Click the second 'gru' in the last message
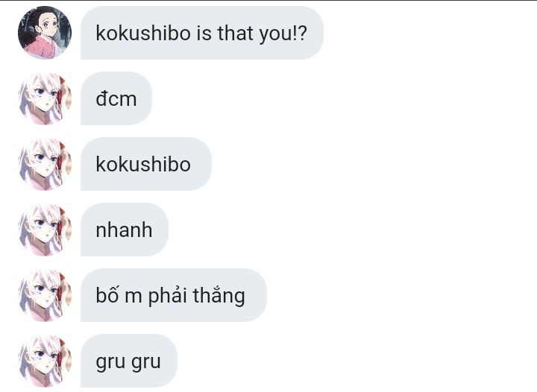537x392 pixels. (146, 363)
